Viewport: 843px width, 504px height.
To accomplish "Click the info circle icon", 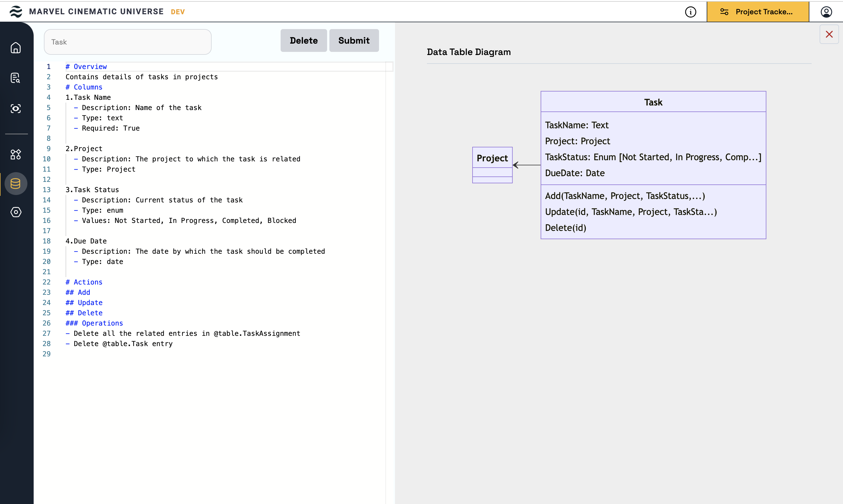I will pos(690,12).
